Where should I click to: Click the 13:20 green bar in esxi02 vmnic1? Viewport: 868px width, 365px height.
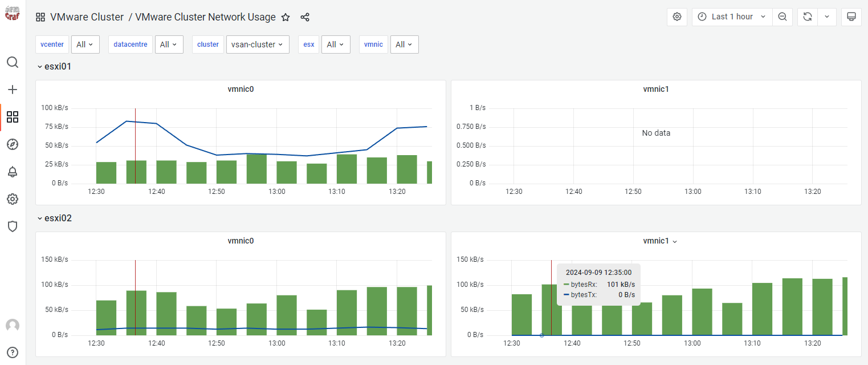point(822,307)
